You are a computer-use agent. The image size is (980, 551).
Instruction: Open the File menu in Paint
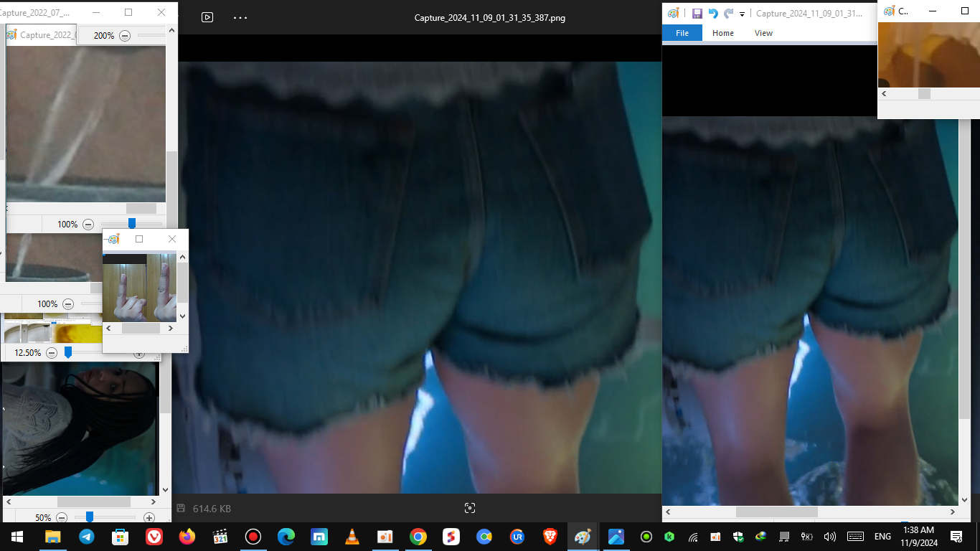[682, 33]
